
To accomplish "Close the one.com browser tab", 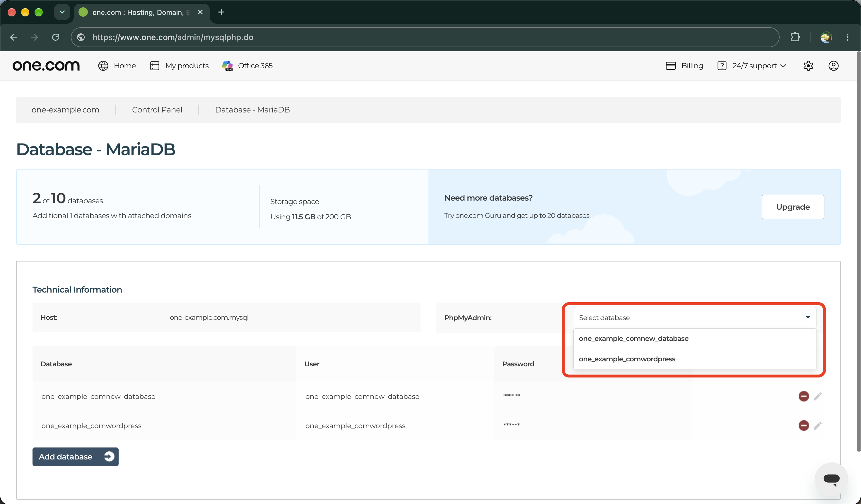I will click(x=200, y=12).
